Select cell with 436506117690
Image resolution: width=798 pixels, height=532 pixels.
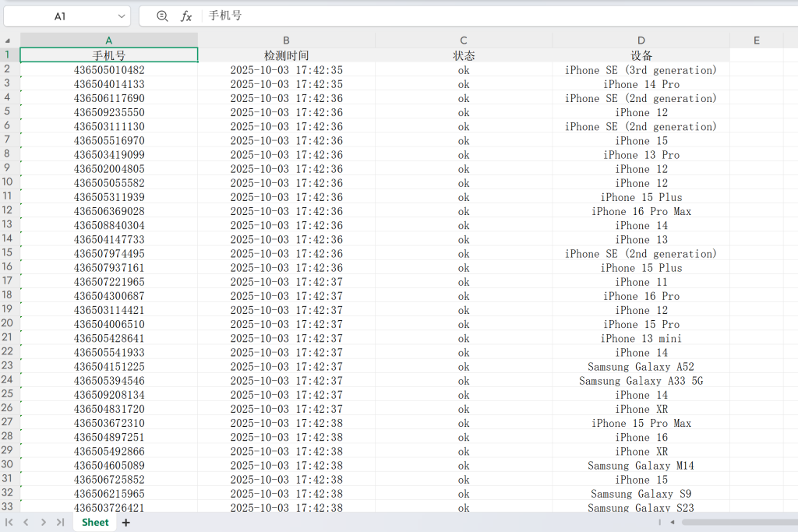(109, 98)
